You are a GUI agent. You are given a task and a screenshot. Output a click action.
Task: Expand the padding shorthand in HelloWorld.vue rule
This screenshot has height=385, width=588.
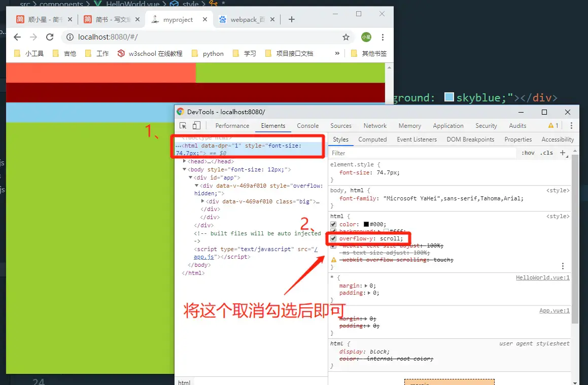(369, 293)
